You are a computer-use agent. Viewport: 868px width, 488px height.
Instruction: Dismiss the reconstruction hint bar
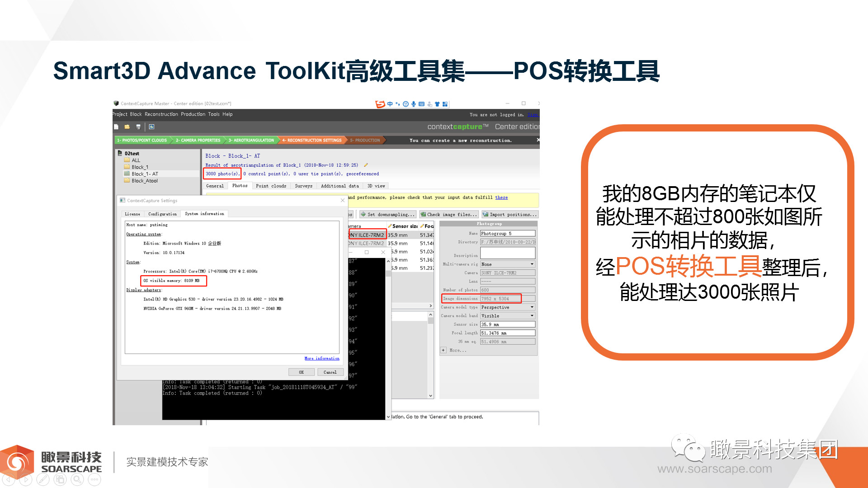point(538,140)
